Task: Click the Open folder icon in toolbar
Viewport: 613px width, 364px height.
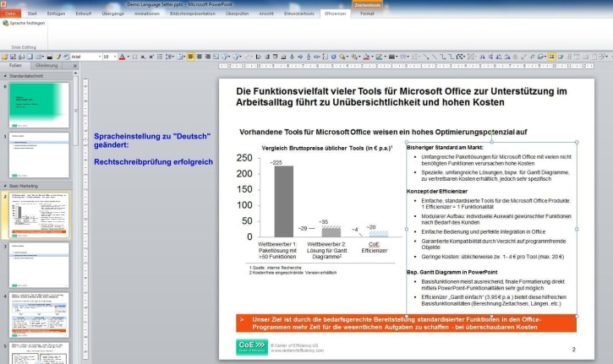Action: (5, 57)
